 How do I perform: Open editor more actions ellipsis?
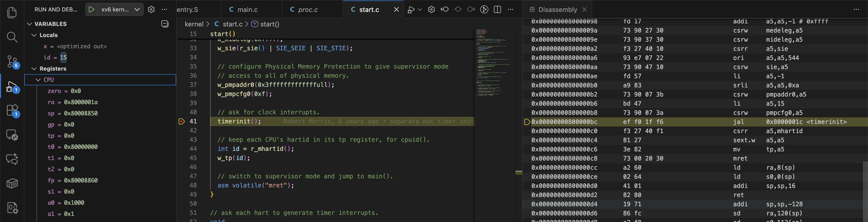(510, 9)
